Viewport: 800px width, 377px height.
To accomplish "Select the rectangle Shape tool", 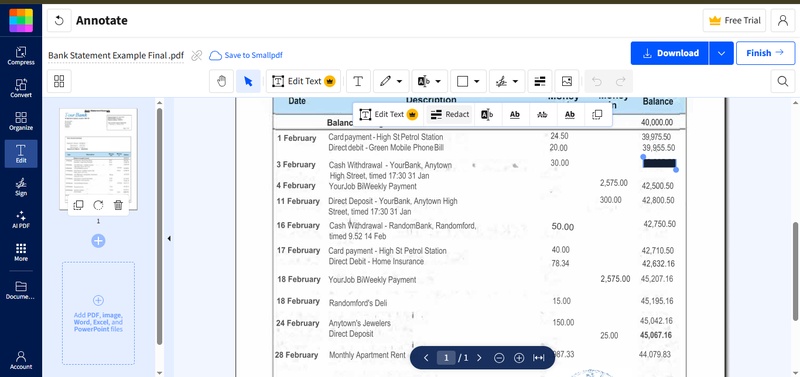I will click(x=462, y=81).
